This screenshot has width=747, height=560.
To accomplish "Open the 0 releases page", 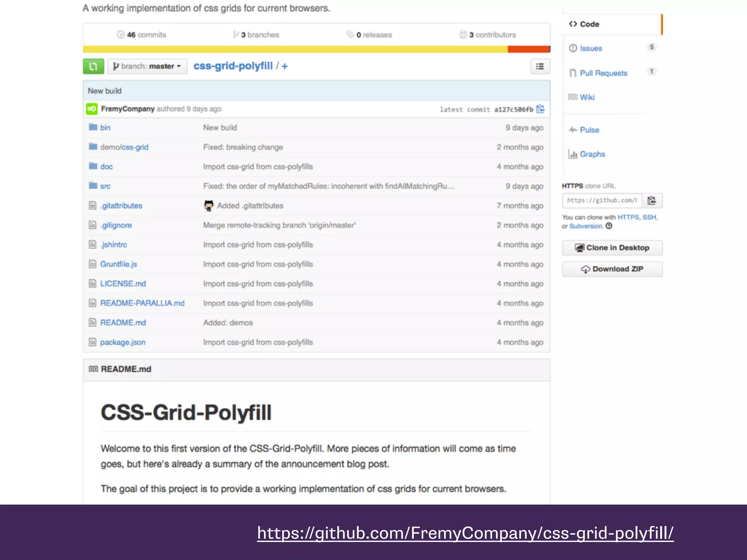I will [x=369, y=35].
